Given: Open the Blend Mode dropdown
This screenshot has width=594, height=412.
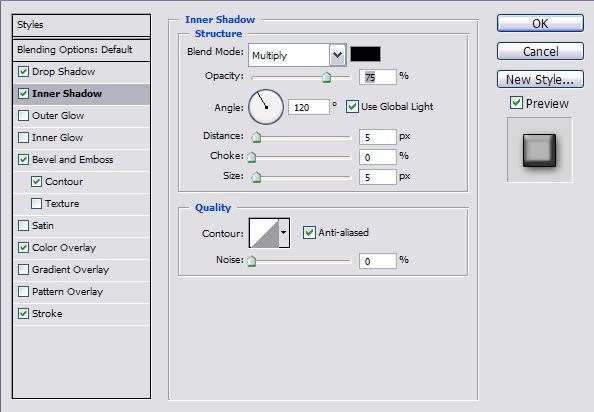Looking at the screenshot, I should click(x=297, y=55).
